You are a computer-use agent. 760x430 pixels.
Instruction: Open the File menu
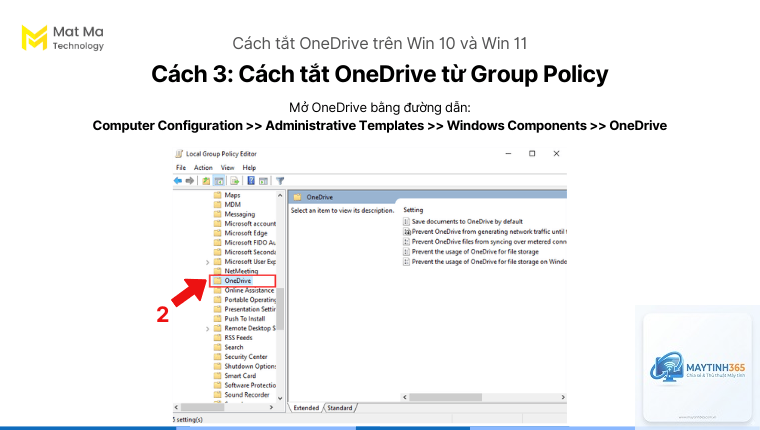tap(181, 168)
